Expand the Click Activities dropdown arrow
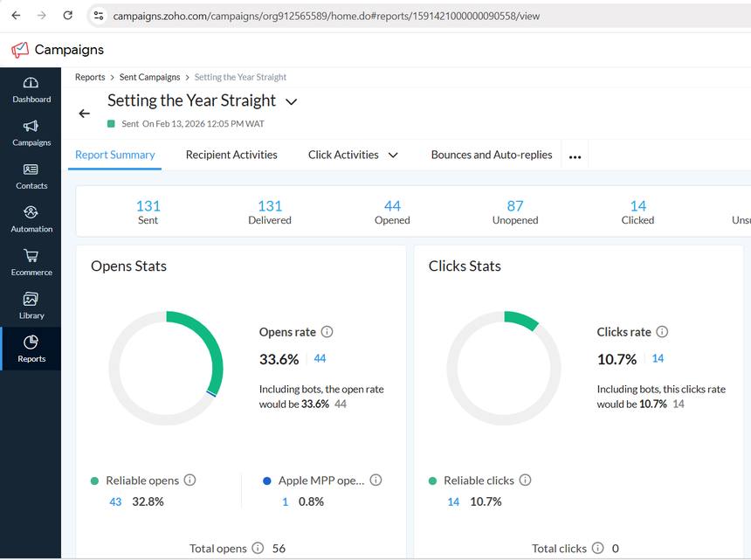The height and width of the screenshot is (560, 751). point(393,156)
